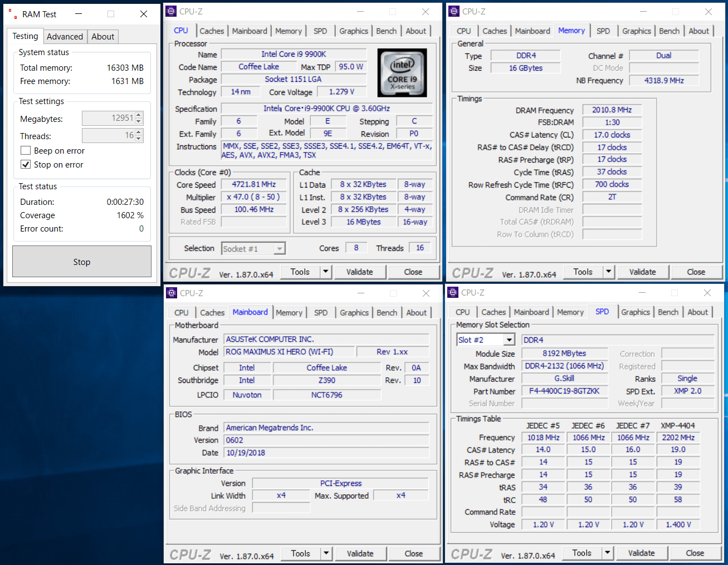Click Close button in the SPD window
The height and width of the screenshot is (565, 728).
pos(695,553)
